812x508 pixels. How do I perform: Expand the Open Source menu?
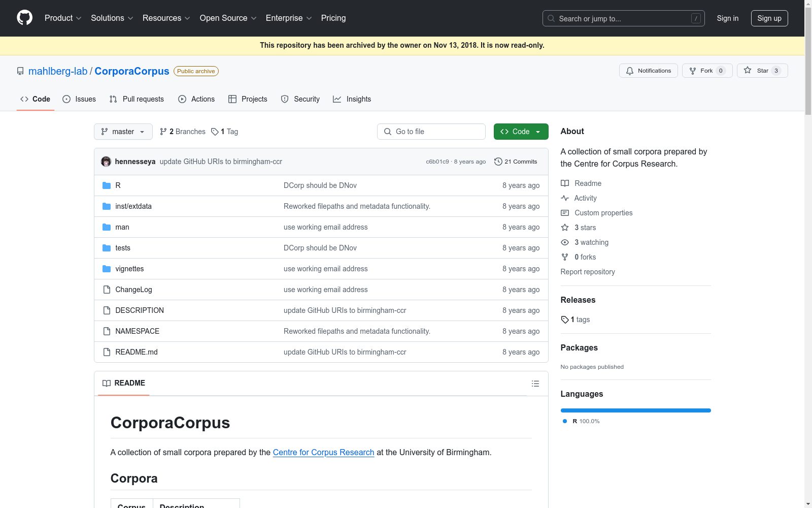(x=228, y=18)
